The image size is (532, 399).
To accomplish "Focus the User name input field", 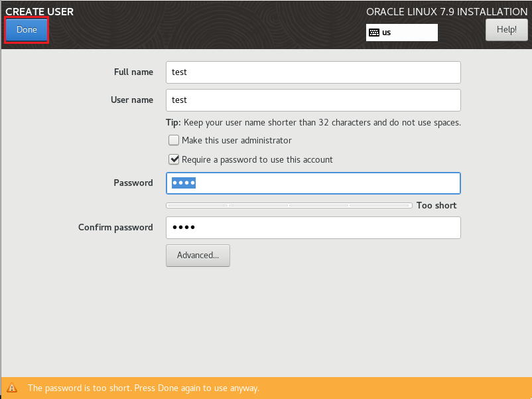I will point(313,100).
